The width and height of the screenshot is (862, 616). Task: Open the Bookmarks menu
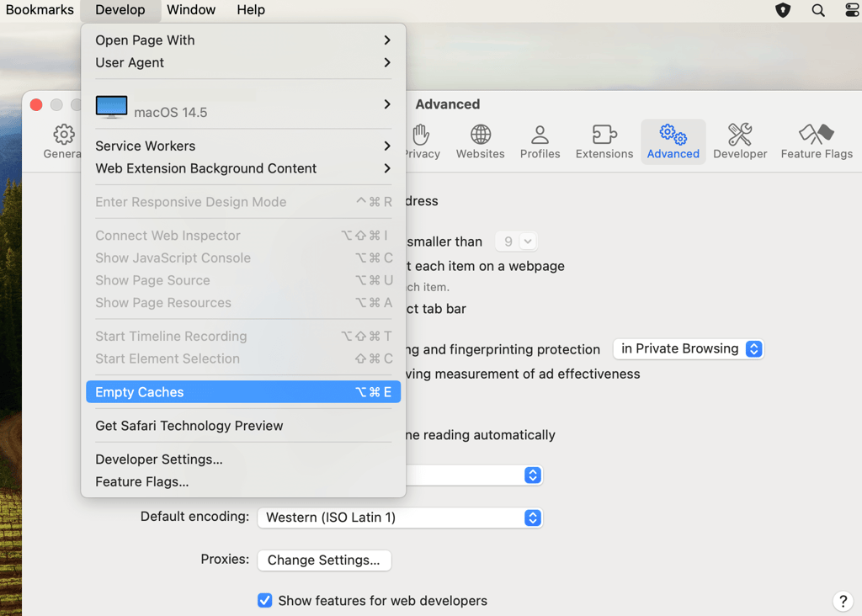39,10
